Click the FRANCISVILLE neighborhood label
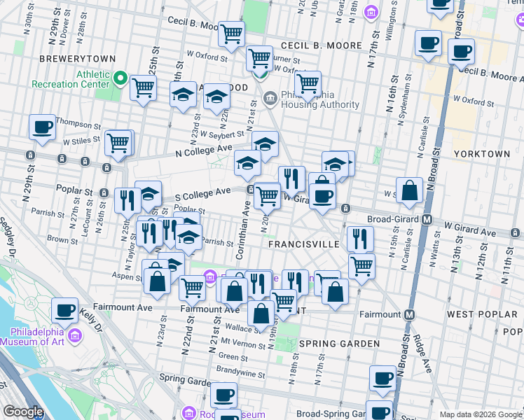 click(x=304, y=244)
